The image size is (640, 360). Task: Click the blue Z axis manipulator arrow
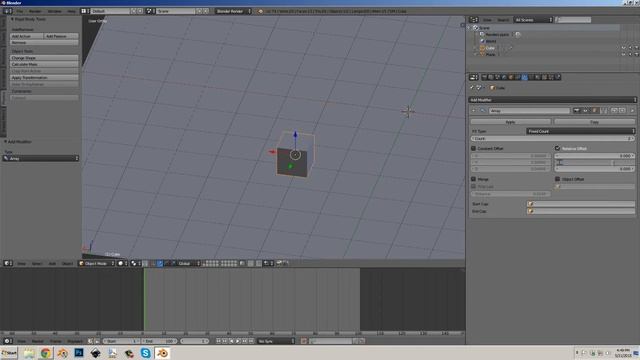tap(296, 135)
